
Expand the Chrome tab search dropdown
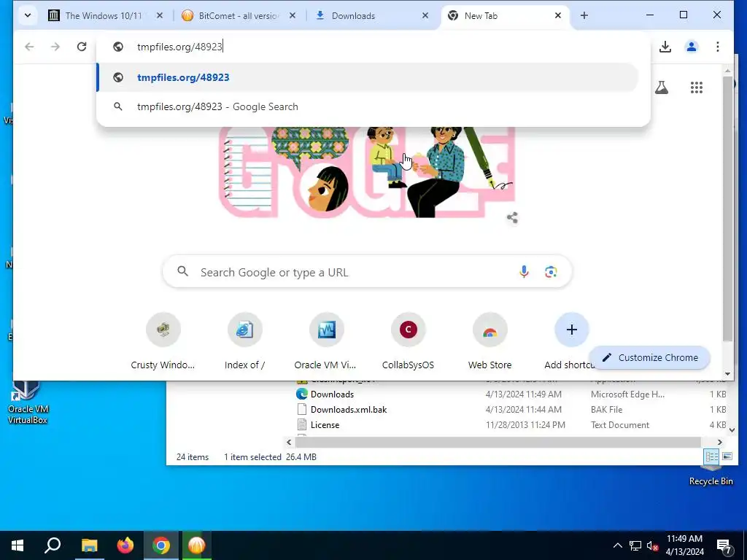(28, 16)
